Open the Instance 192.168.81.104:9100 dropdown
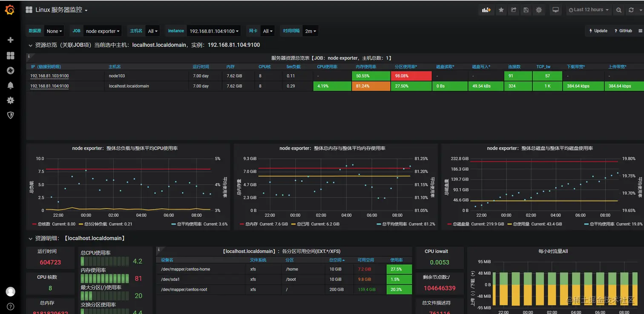This screenshot has height=314, width=644. (214, 31)
